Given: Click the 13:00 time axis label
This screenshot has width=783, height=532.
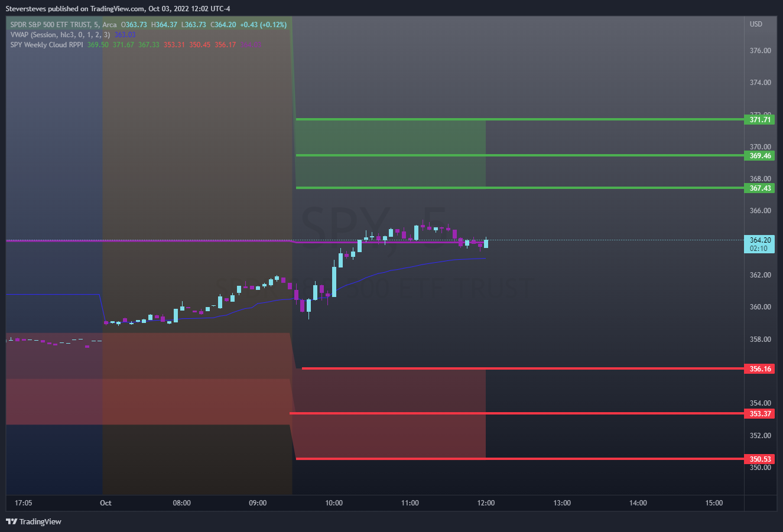Looking at the screenshot, I should (x=562, y=503).
